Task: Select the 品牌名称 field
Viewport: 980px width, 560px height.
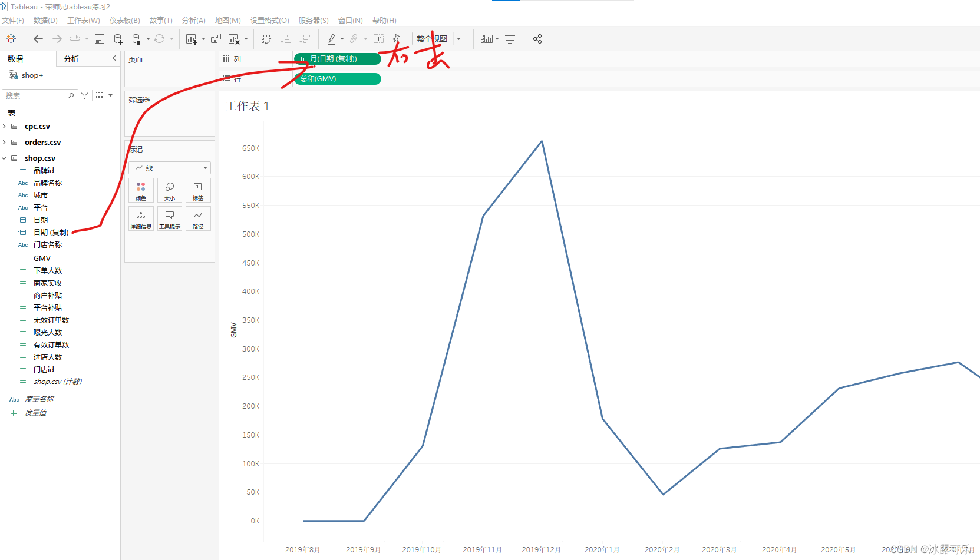Action: 47,183
